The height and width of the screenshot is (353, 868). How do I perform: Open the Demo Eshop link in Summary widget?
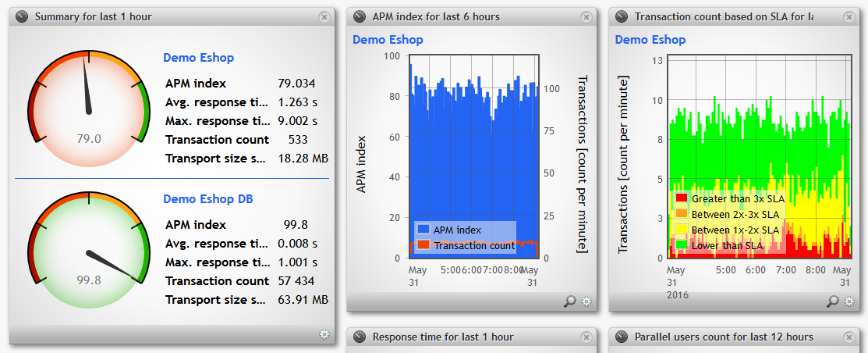tap(198, 58)
